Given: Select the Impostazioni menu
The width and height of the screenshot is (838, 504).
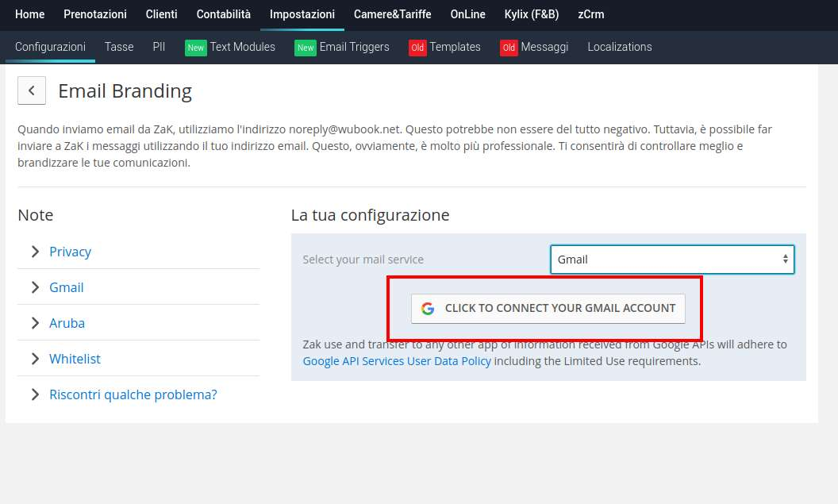Looking at the screenshot, I should (x=302, y=14).
